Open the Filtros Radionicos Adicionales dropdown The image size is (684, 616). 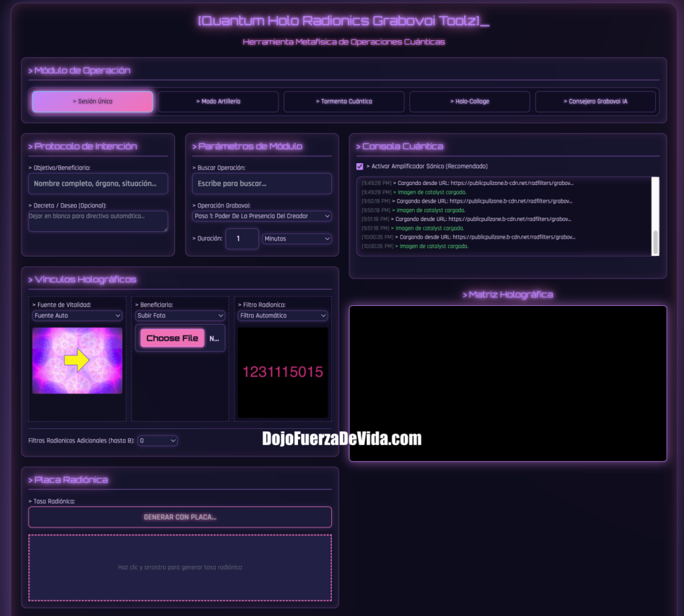pos(158,441)
